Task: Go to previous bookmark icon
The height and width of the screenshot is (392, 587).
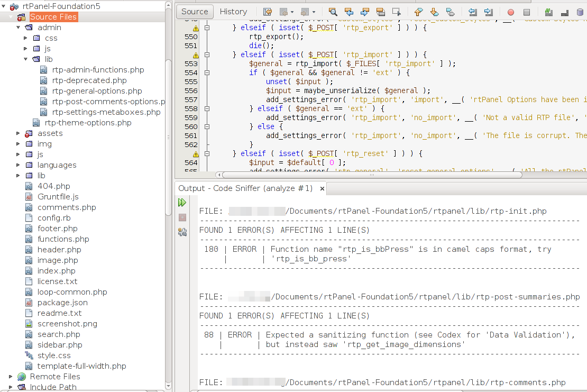Action: (418, 12)
